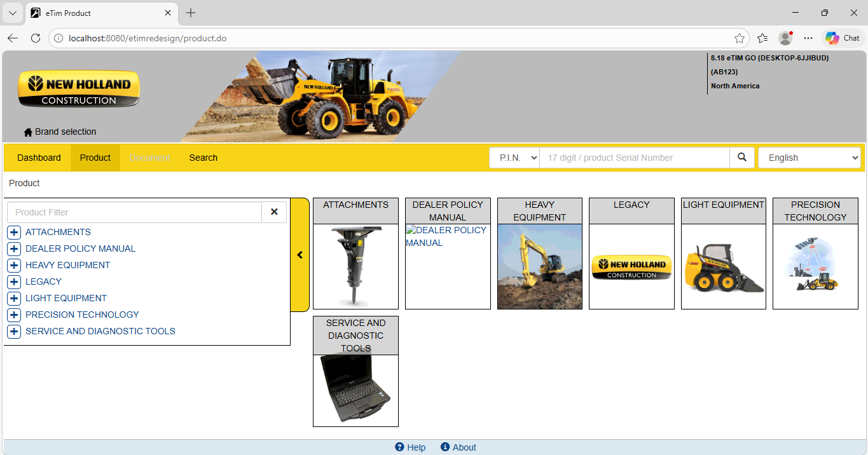This screenshot has height=455, width=868.
Task: Click the Help question mark icon
Action: pos(399,447)
